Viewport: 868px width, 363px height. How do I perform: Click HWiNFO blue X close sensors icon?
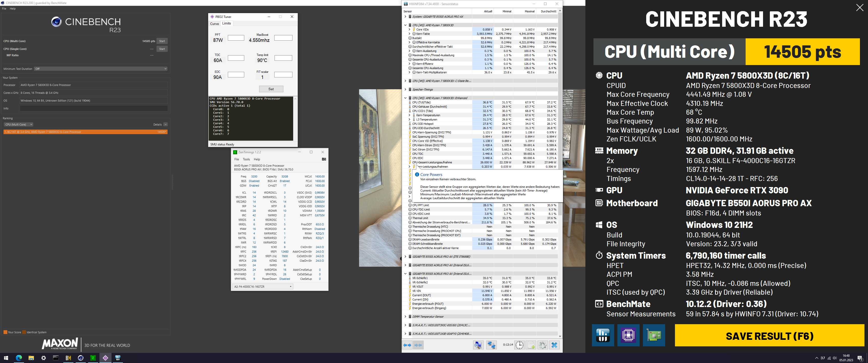[554, 345]
